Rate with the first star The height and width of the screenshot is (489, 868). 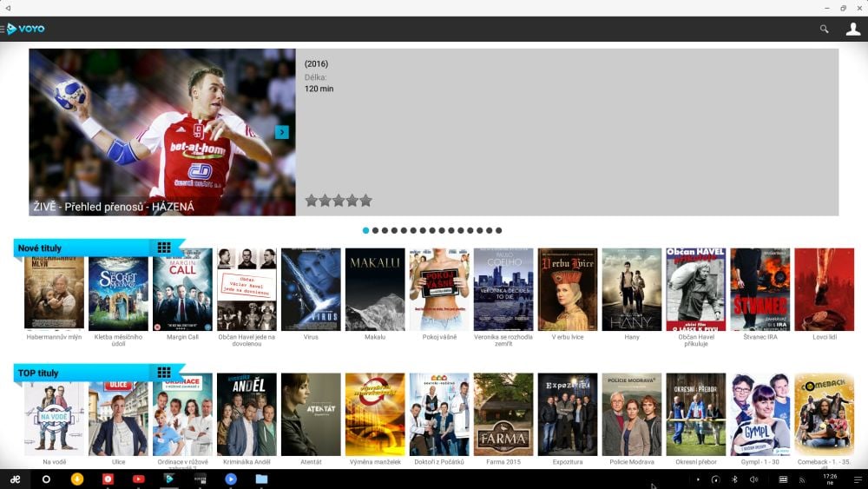(x=312, y=201)
